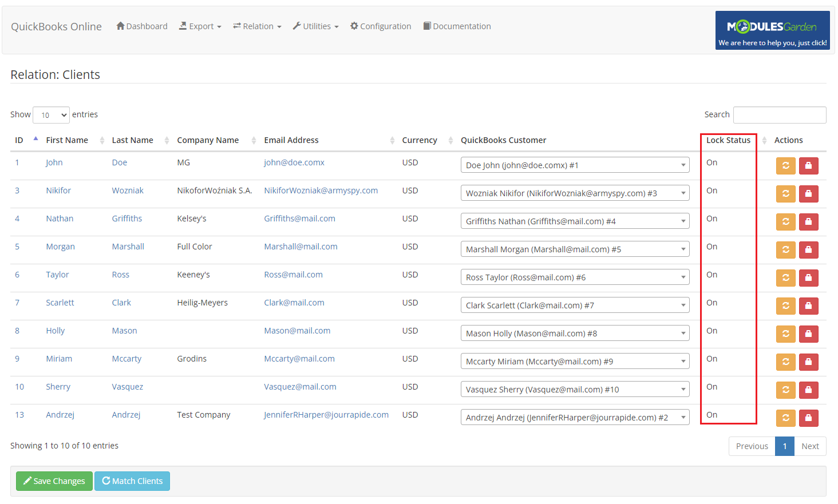Click the QuickBooks Online brand title
The image size is (838, 504).
pyautogui.click(x=56, y=26)
